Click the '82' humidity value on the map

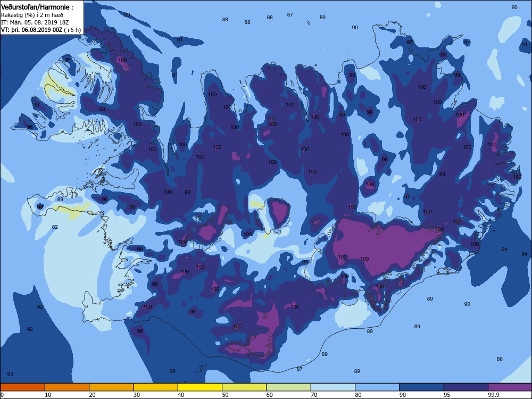(x=55, y=227)
